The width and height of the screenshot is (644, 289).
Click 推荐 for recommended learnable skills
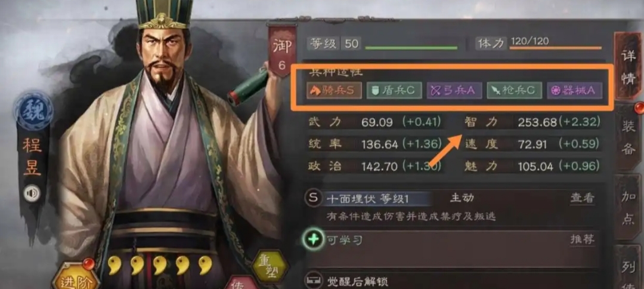point(582,239)
